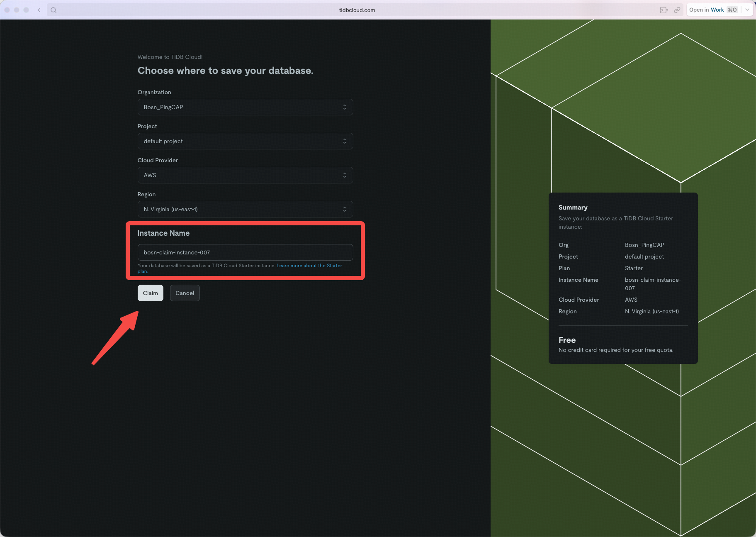756x537 pixels.
Task: Click the Free heading in summary card
Action: 567,340
